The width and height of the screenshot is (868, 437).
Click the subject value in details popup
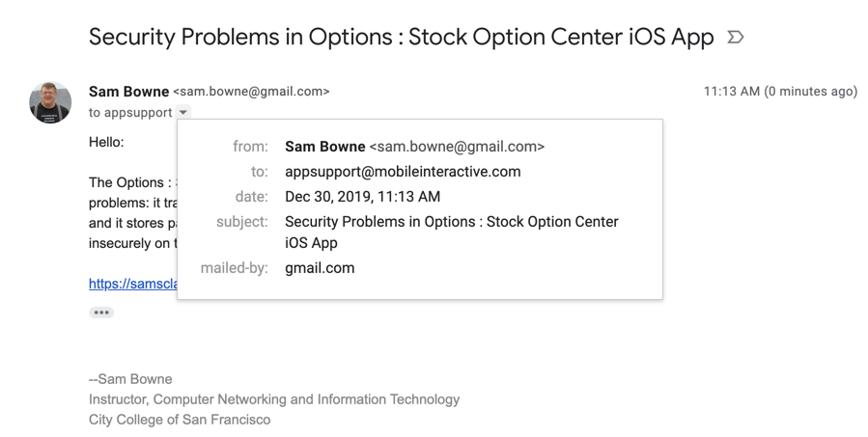451,222
